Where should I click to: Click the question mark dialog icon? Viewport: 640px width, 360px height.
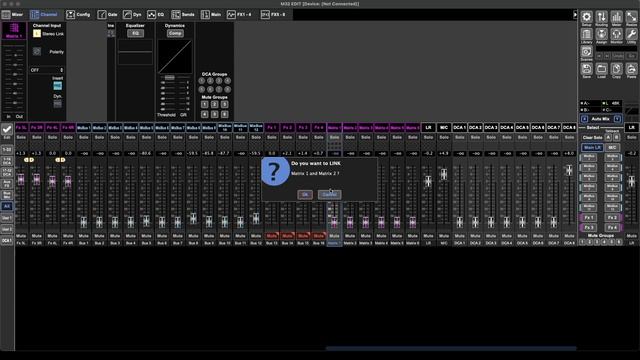[275, 171]
